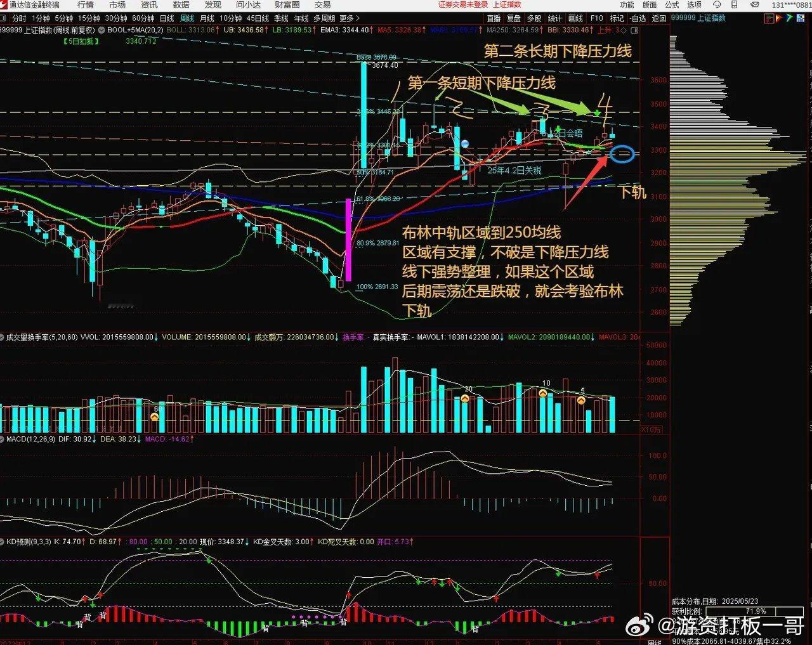Click the 多股 button
Image resolution: width=812 pixels, height=645 pixels.
tap(535, 18)
